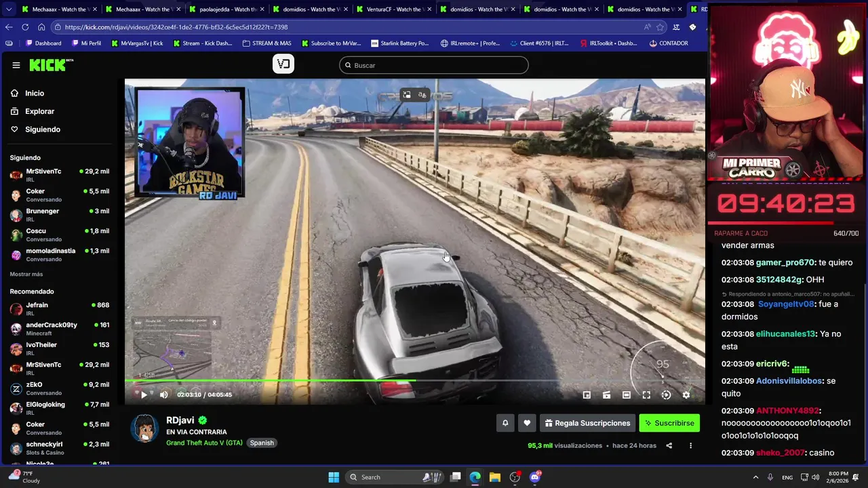The height and width of the screenshot is (488, 868).
Task: Click the address bar URL
Action: coord(176,27)
